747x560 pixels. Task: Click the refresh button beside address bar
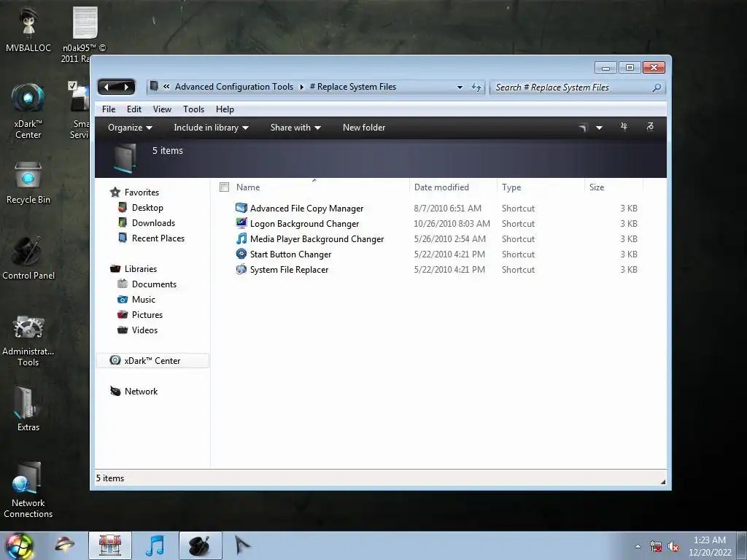[476, 87]
